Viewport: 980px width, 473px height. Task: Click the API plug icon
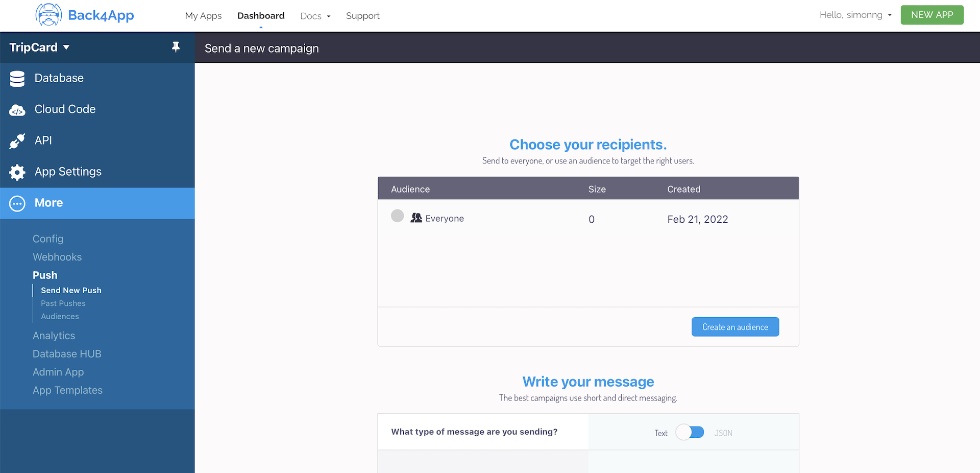tap(17, 141)
